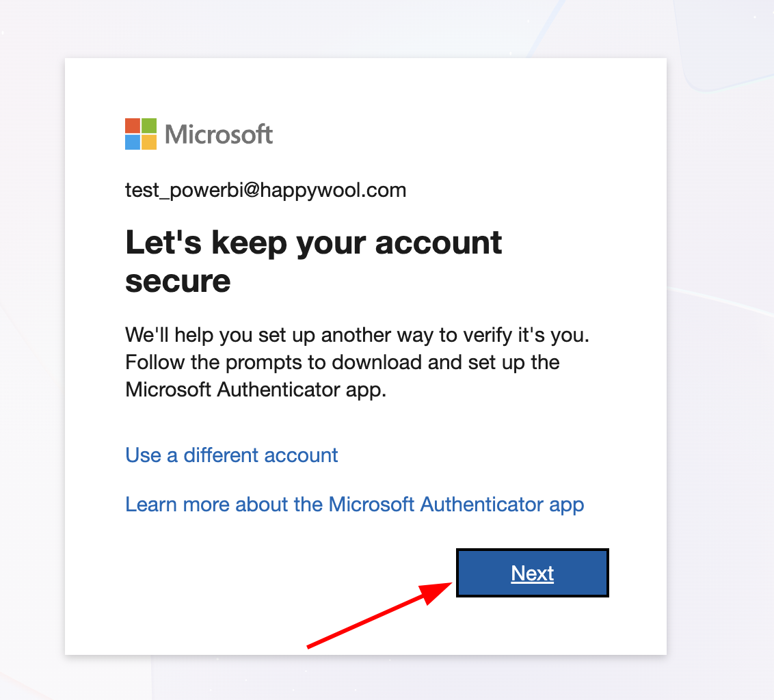
Task: Click the underlined "Next" label text
Action: (532, 574)
